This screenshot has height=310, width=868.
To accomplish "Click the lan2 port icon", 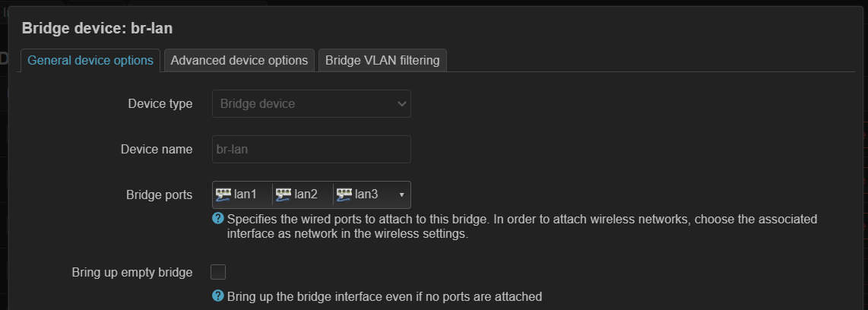I will (284, 195).
